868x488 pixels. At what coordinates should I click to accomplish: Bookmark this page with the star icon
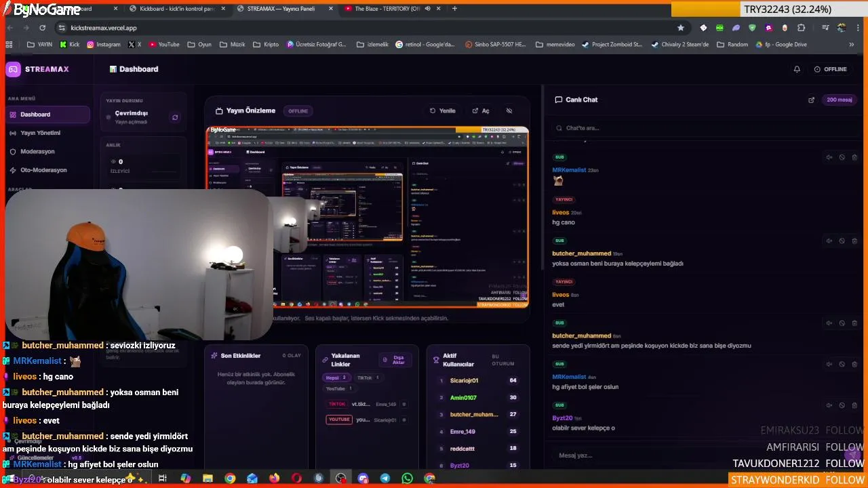point(680,28)
